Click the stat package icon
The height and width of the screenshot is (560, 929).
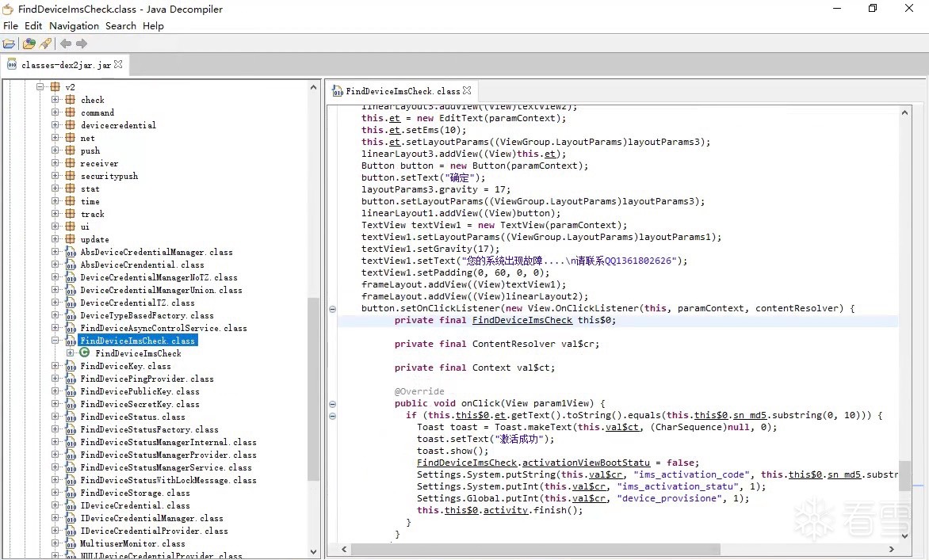[70, 189]
